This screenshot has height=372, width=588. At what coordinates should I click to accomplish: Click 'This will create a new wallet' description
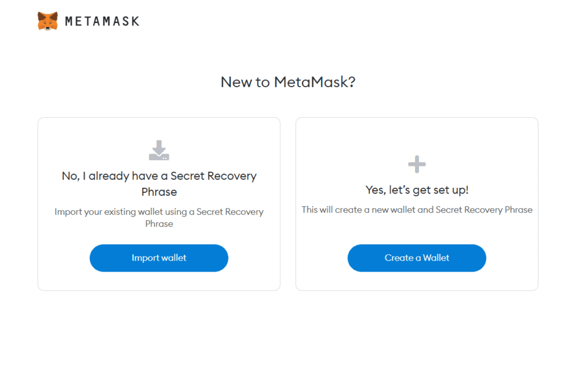pyautogui.click(x=358, y=210)
